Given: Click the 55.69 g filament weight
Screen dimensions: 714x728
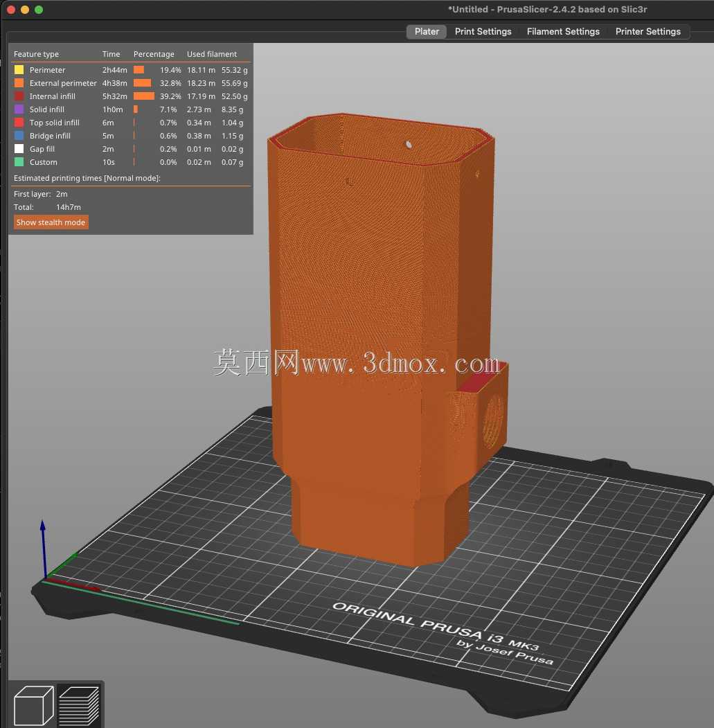Looking at the screenshot, I should (235, 83).
